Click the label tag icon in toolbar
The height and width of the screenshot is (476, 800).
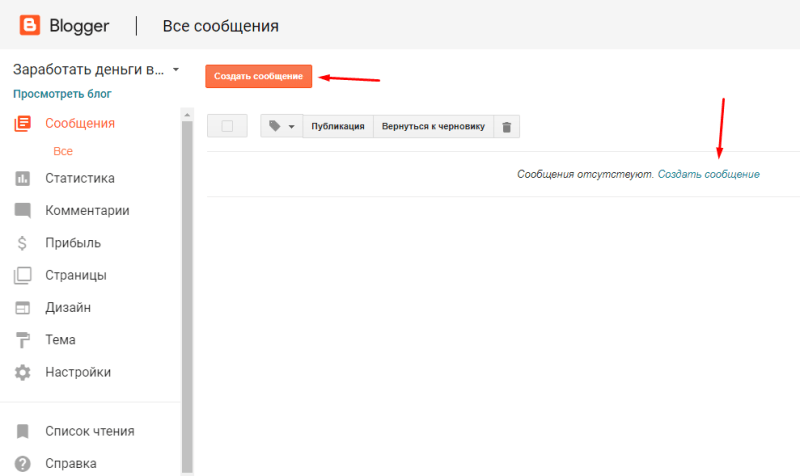tap(274, 126)
